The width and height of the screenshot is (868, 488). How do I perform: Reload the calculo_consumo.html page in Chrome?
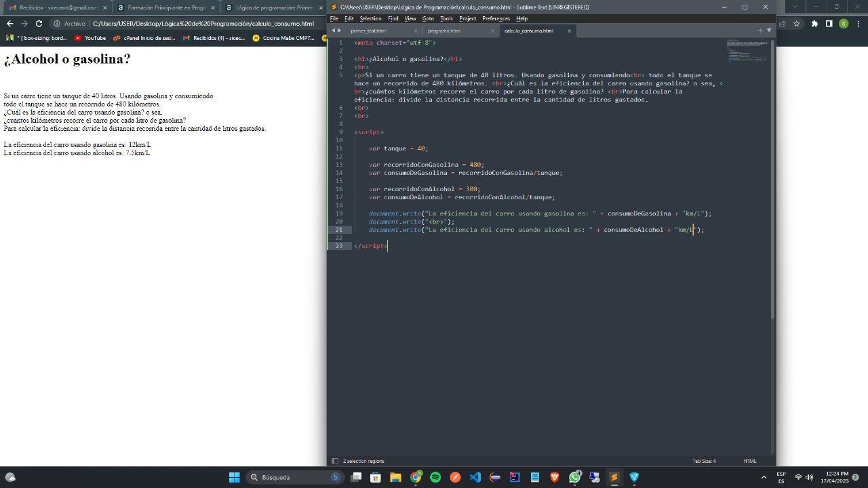(x=39, y=23)
